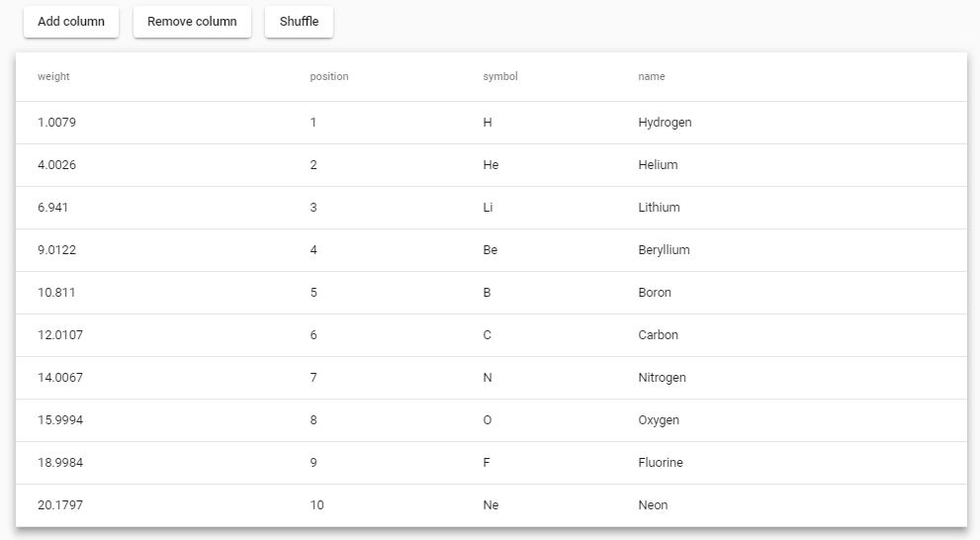Click weight value 15.9994

click(60, 420)
